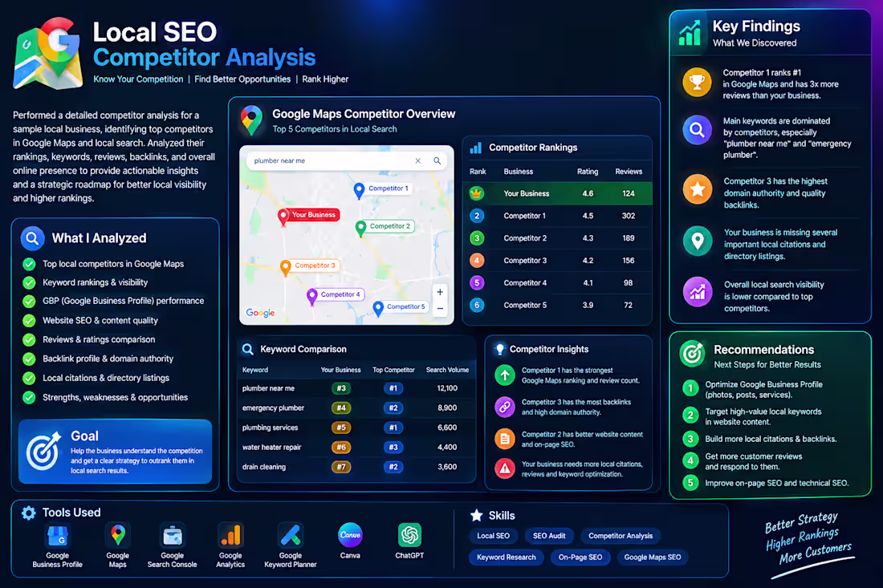This screenshot has width=883, height=588.
Task: Click the Google Maps logo beside Local SEO title
Action: 48,54
